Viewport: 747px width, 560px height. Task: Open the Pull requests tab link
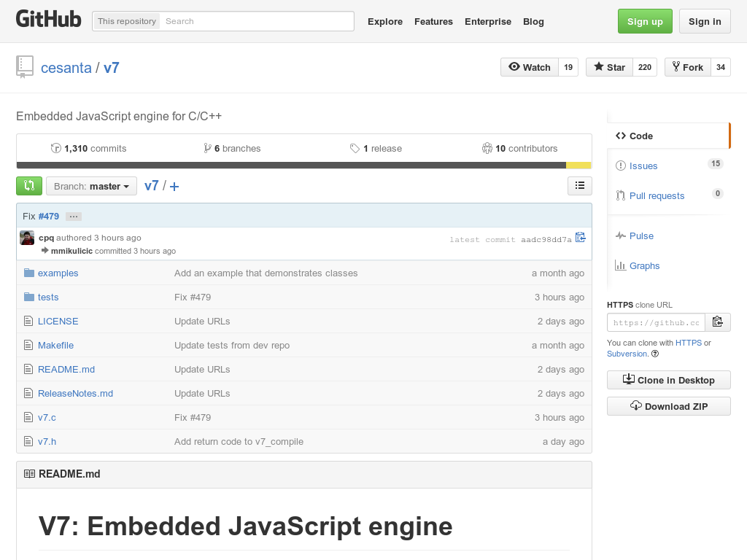657,195
